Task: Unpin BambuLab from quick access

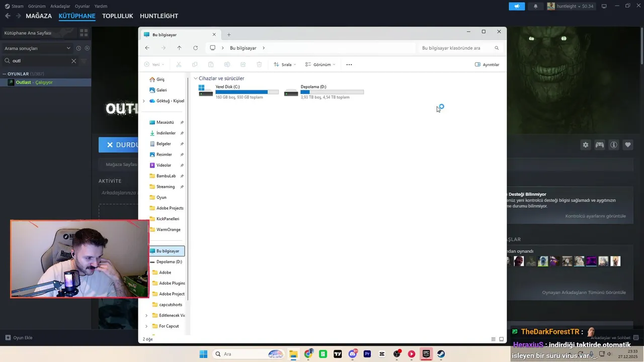Action: pos(182,176)
